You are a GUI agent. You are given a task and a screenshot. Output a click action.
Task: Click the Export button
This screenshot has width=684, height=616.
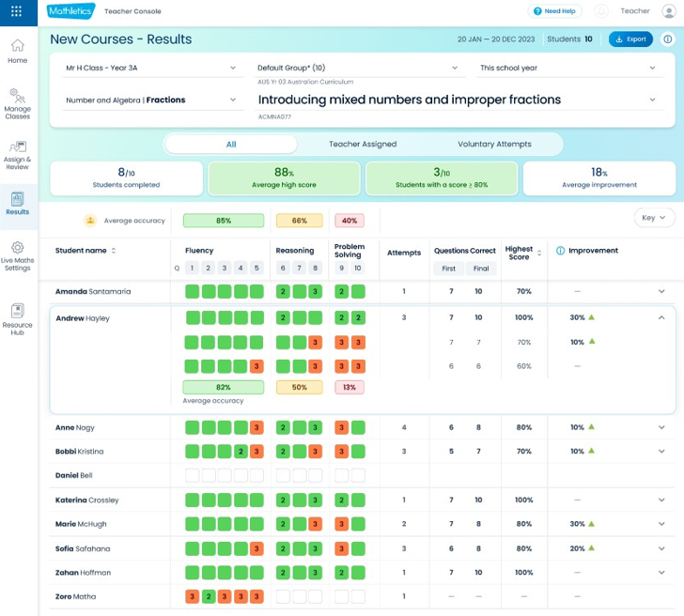pos(630,39)
